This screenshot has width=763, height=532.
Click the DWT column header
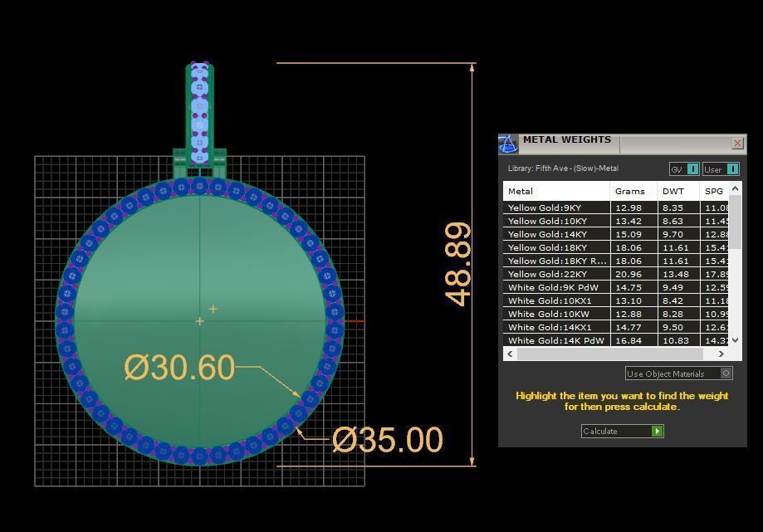click(x=678, y=191)
